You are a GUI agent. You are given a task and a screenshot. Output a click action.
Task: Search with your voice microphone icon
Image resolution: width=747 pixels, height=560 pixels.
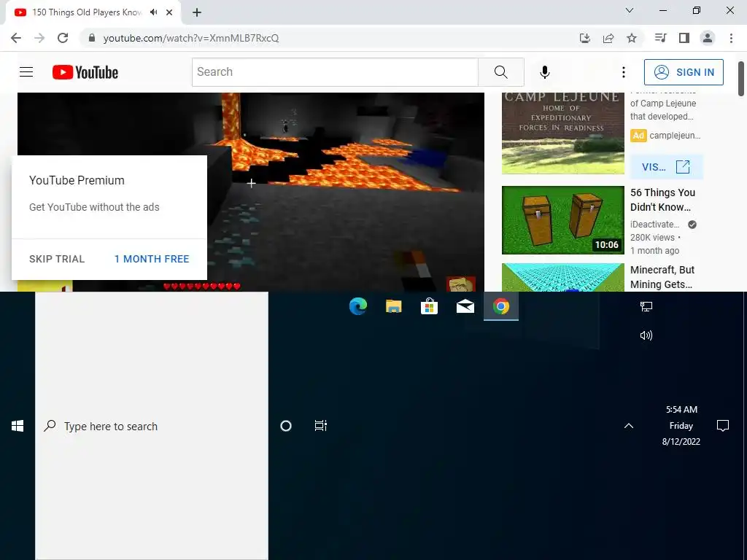[x=544, y=72]
